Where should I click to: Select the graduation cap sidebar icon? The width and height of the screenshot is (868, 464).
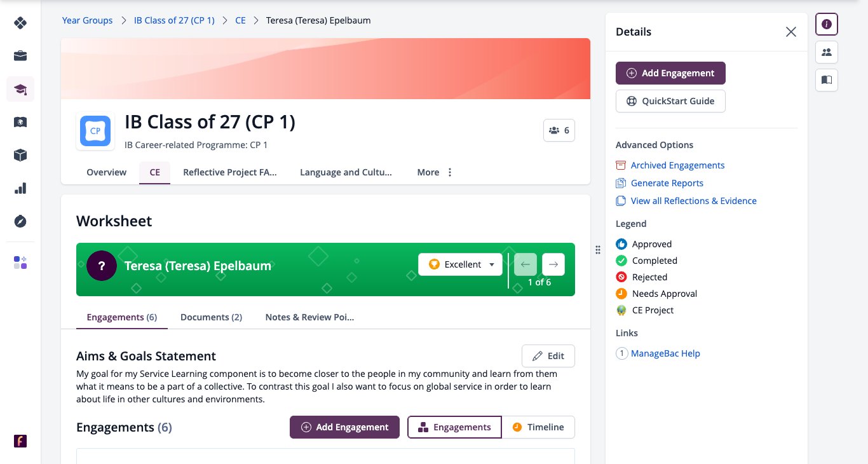20,89
